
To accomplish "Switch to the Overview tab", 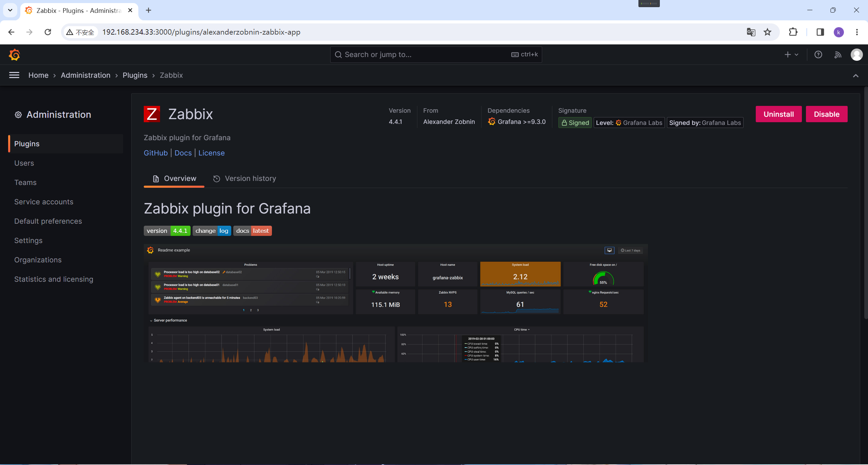I will pyautogui.click(x=174, y=179).
